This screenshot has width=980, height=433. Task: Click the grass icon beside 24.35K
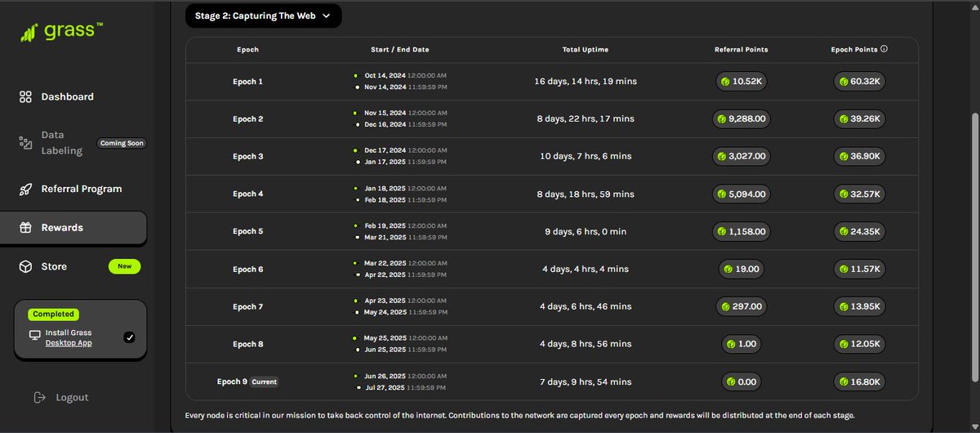[844, 232]
